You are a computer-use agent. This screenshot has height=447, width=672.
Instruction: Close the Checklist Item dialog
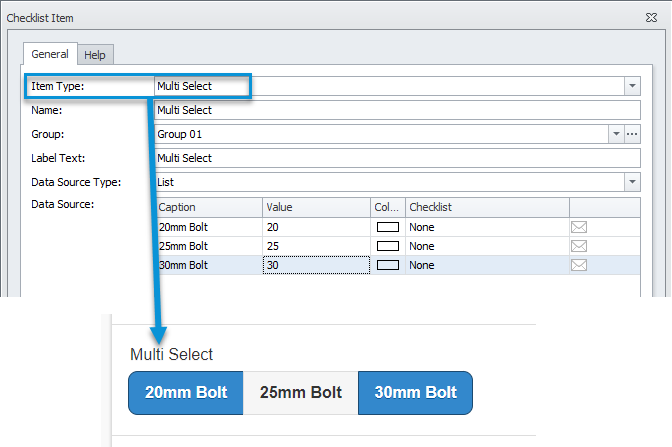coord(651,18)
